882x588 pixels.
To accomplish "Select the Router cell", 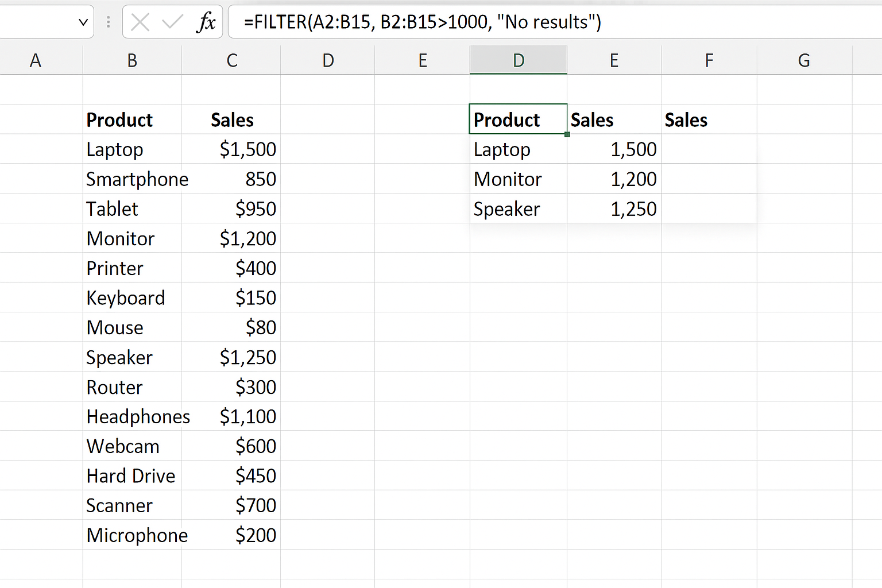I will coord(132,387).
